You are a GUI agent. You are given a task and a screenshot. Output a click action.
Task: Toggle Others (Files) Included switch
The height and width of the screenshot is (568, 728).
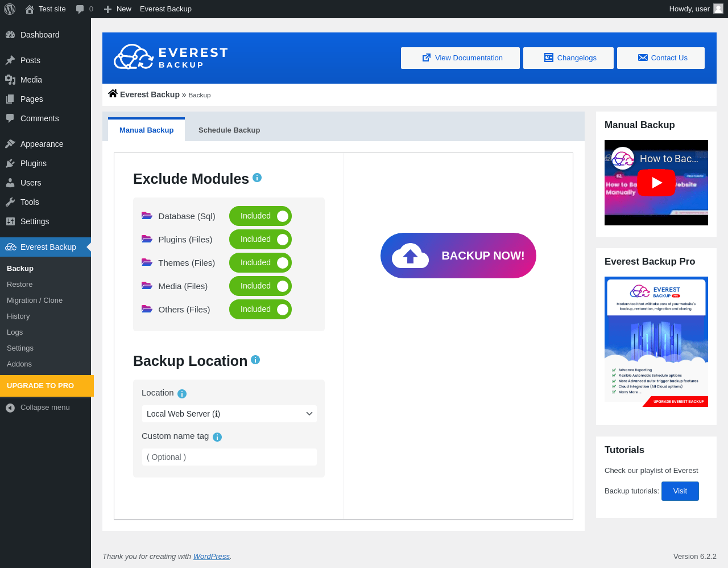260,310
